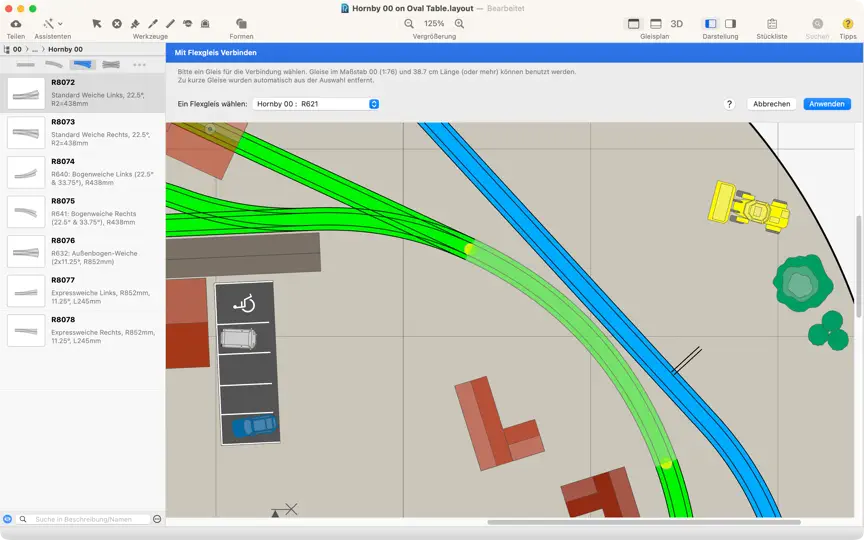
Task: Click the search field in library
Action: point(83,519)
